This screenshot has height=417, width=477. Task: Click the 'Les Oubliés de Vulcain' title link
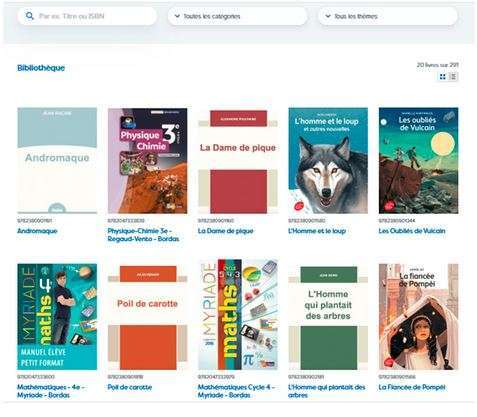tap(412, 231)
